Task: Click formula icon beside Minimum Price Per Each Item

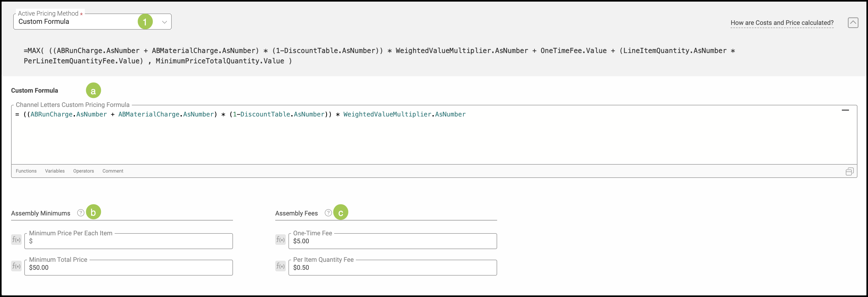Action: pyautogui.click(x=16, y=240)
